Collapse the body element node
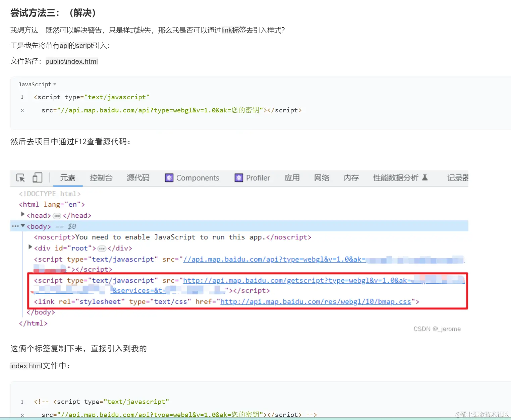 (x=23, y=226)
